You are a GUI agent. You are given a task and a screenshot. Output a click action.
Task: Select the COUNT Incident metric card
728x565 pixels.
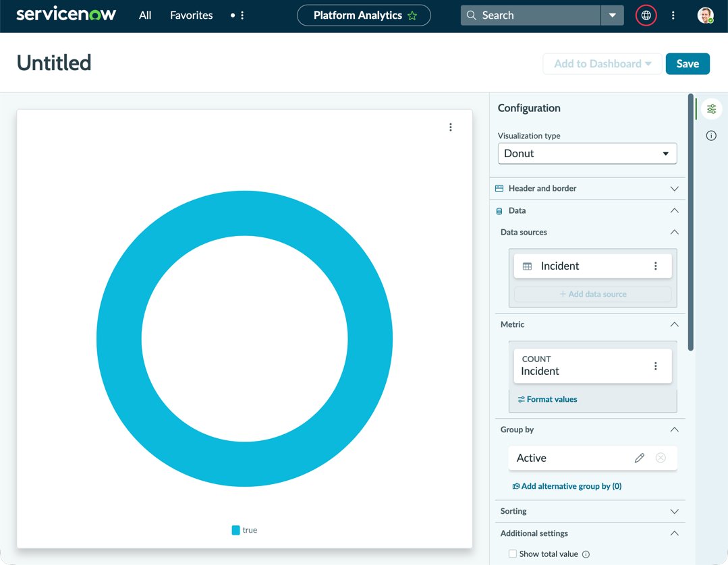593,365
